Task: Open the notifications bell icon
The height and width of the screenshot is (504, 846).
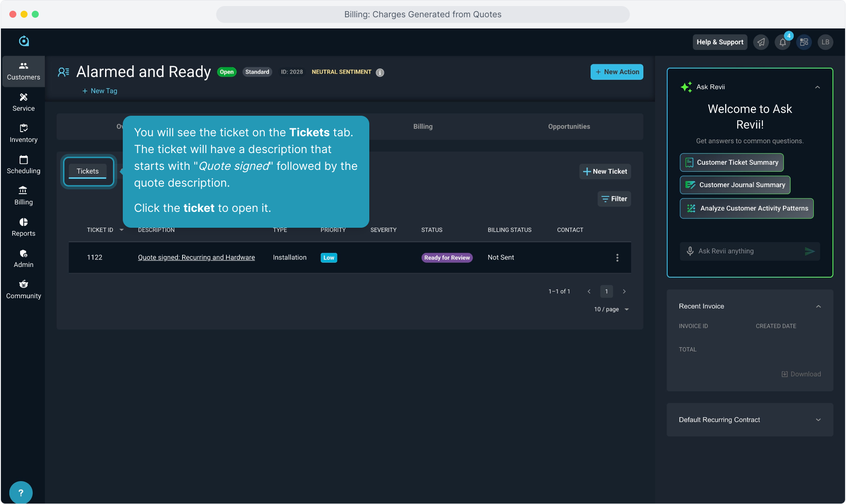Action: (x=783, y=42)
